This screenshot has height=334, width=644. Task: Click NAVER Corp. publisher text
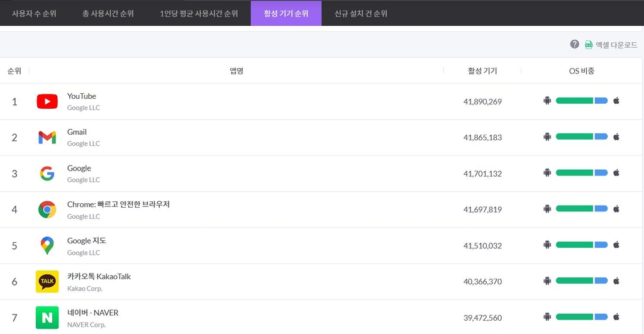coord(86,325)
